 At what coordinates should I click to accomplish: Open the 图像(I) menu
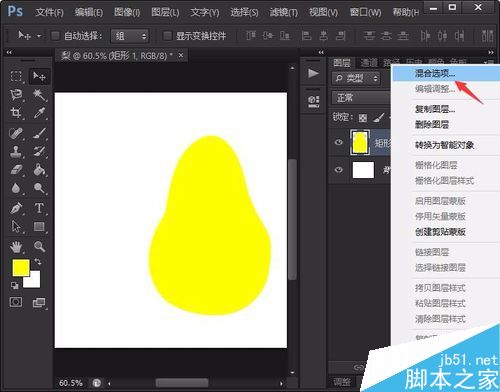(127, 13)
